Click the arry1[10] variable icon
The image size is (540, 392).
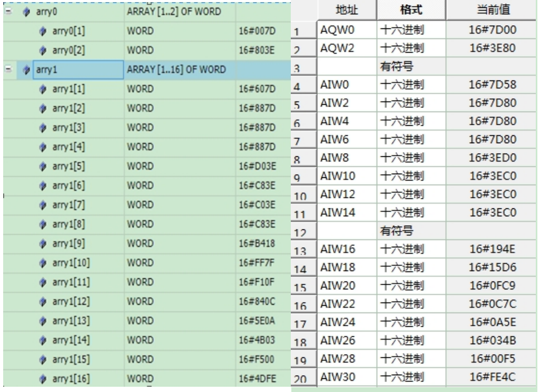tap(43, 263)
